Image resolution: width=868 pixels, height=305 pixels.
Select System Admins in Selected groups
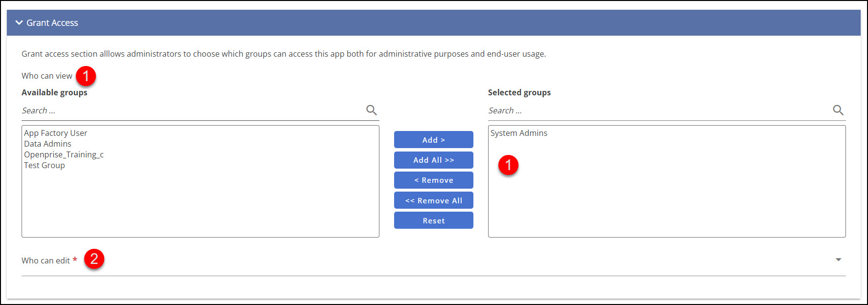pos(519,133)
